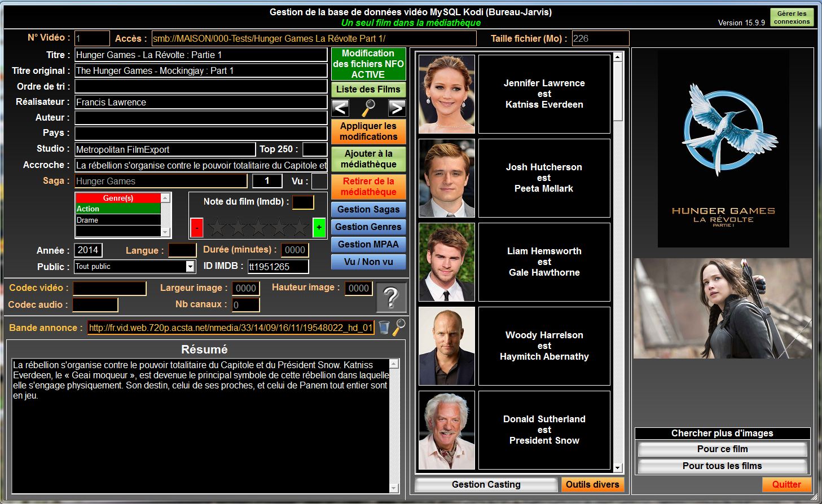Open Gestion Genres
Image resolution: width=822 pixels, height=504 pixels.
point(368,227)
